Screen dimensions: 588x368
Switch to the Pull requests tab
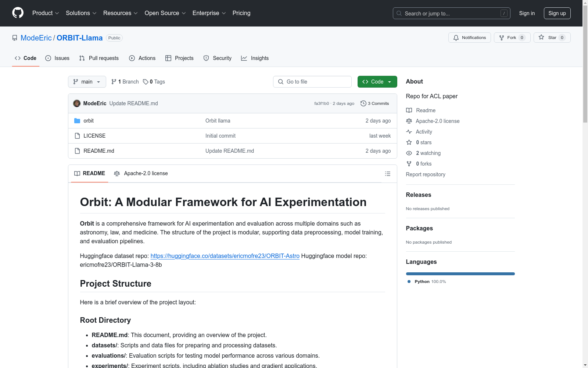[x=99, y=58]
